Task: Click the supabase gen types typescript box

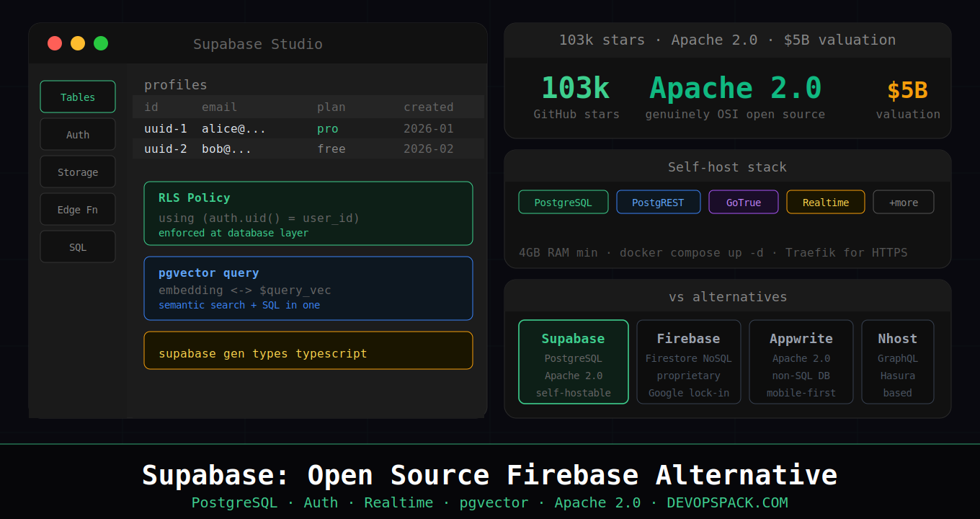Action: coord(308,350)
